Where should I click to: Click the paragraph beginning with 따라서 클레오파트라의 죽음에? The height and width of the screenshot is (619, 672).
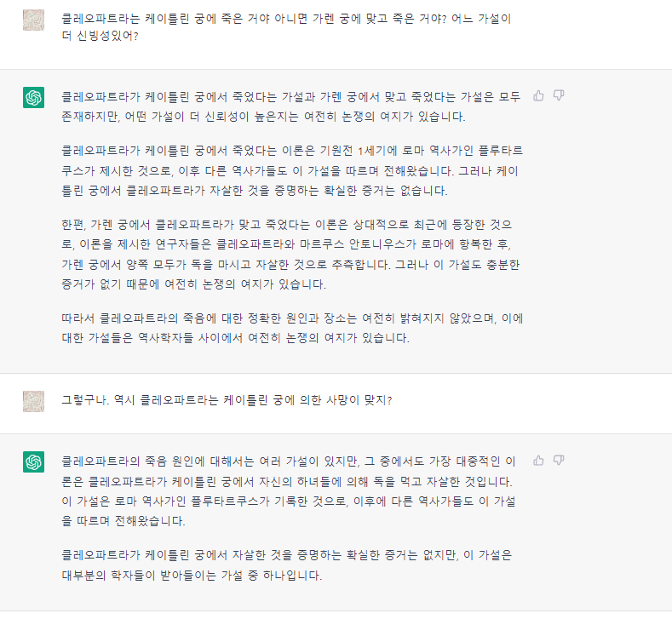click(x=290, y=328)
